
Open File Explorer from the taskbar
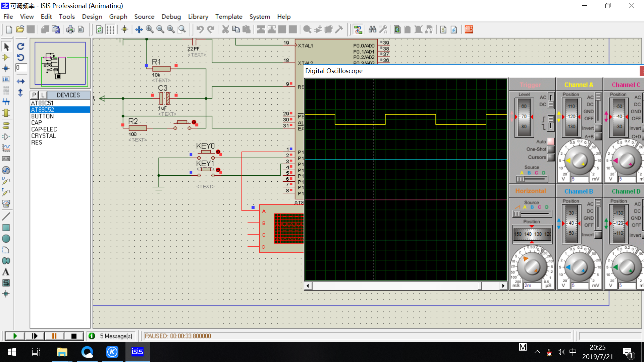pos(62,352)
